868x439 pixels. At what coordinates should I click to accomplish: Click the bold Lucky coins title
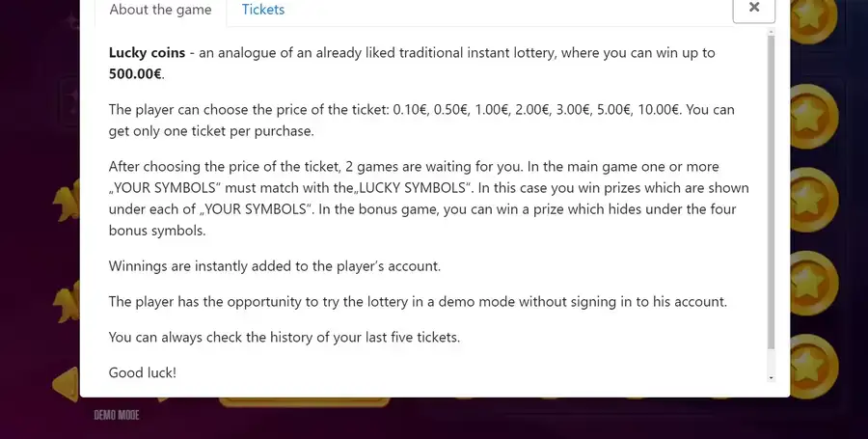coord(147,53)
